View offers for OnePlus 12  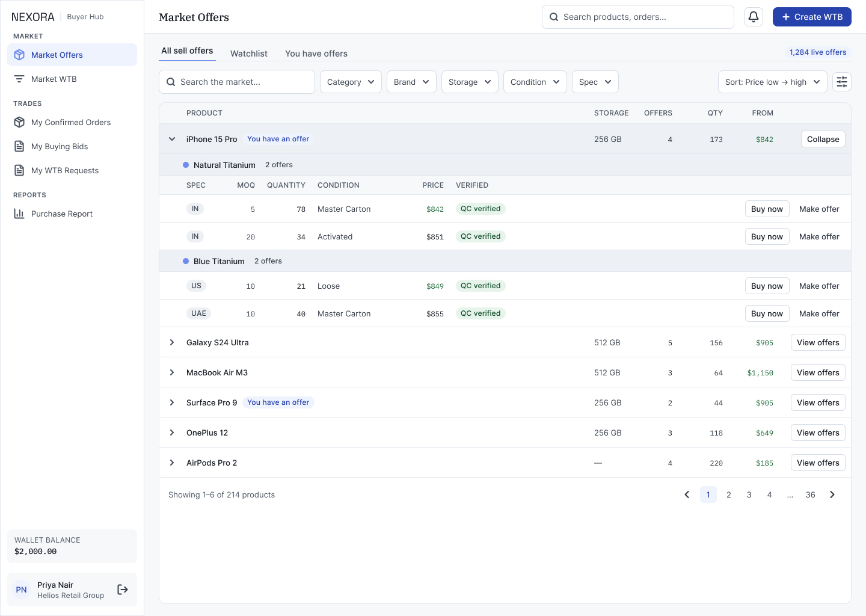(818, 433)
